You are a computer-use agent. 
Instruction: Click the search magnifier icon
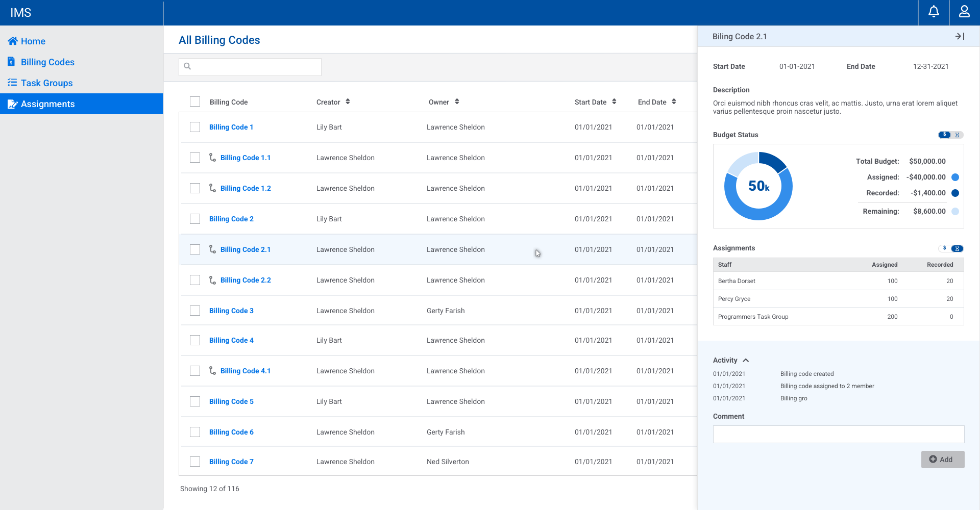click(187, 66)
